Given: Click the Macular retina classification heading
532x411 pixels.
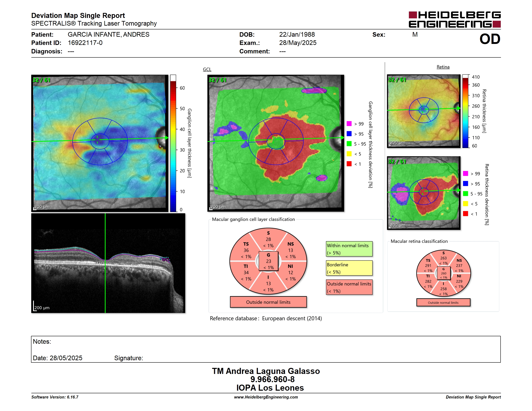Looking at the screenshot, I should pos(419,241).
